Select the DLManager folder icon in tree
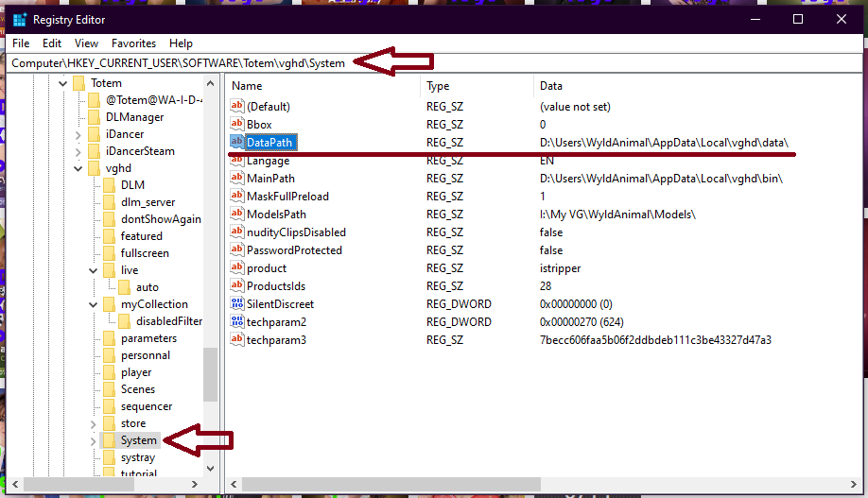This screenshot has width=868, height=498. [95, 117]
